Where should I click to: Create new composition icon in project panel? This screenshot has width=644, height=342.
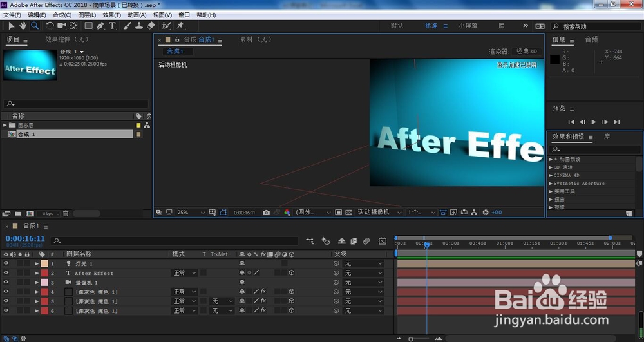pyautogui.click(x=30, y=213)
